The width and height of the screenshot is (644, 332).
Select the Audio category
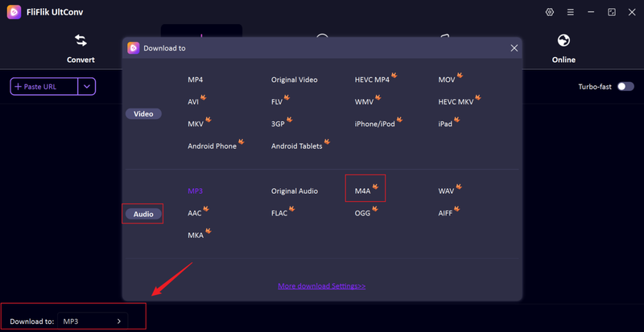(143, 214)
